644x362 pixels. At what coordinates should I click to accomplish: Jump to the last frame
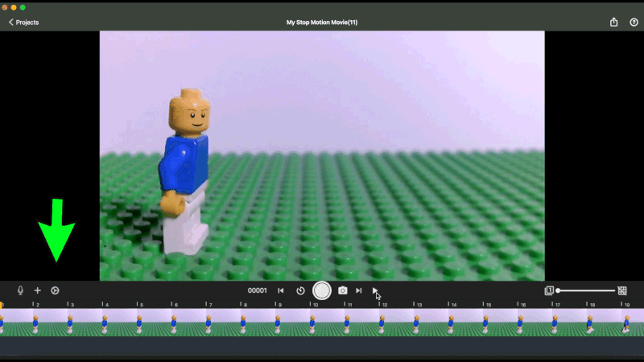[358, 290]
